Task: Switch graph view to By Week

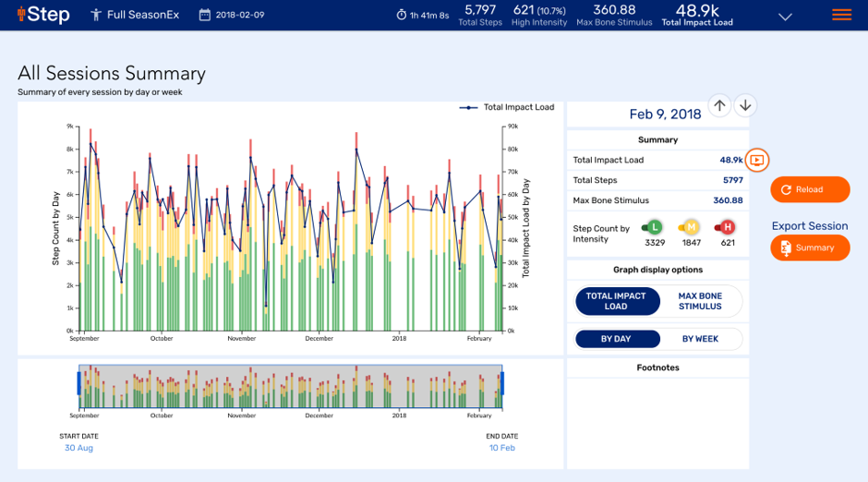Action: tap(700, 339)
